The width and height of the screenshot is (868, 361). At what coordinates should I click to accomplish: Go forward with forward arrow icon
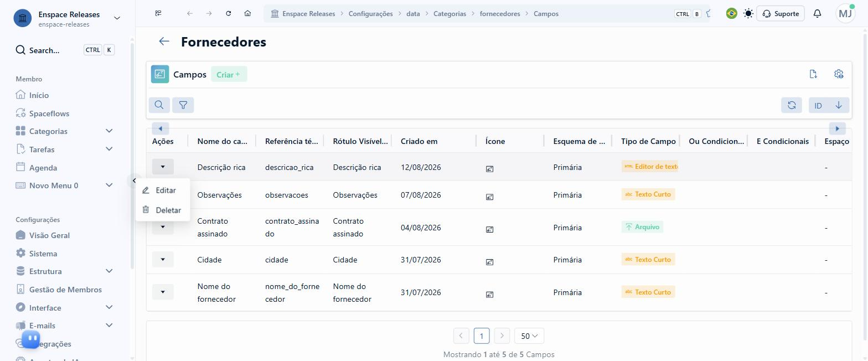click(x=209, y=13)
